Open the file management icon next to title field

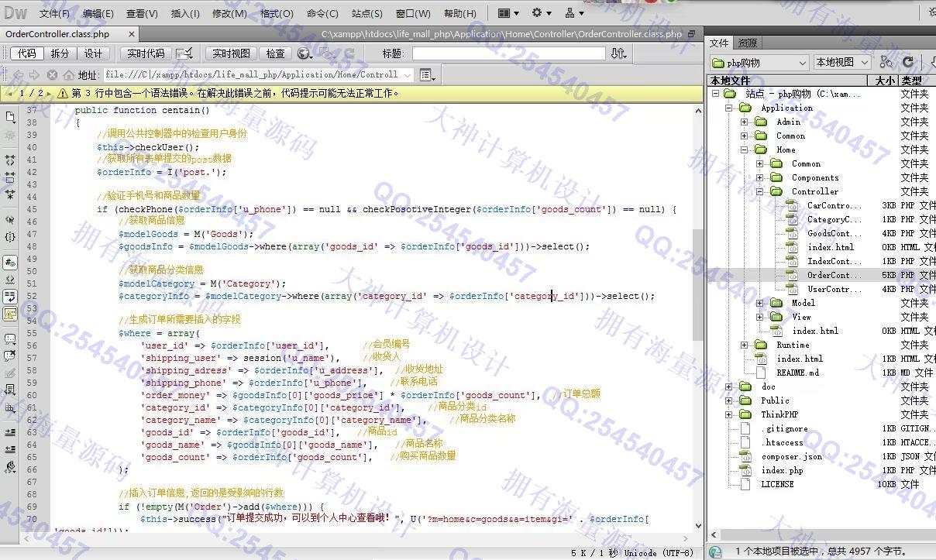click(618, 53)
